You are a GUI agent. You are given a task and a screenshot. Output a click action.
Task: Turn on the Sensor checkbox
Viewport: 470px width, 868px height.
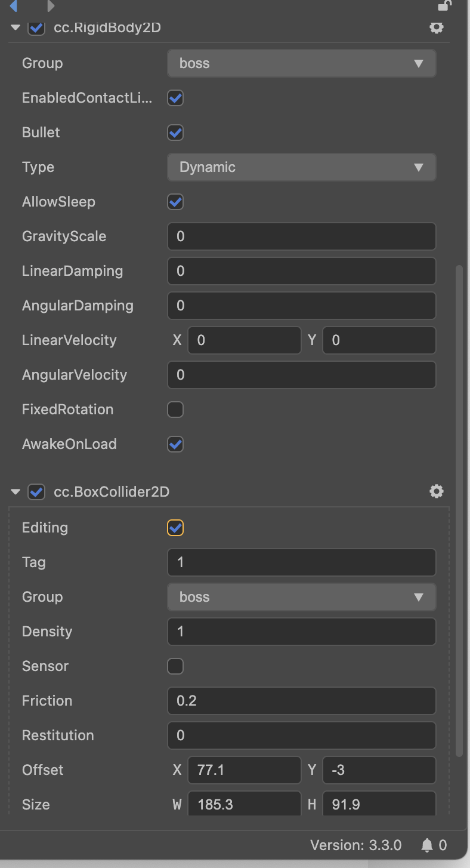click(x=175, y=666)
